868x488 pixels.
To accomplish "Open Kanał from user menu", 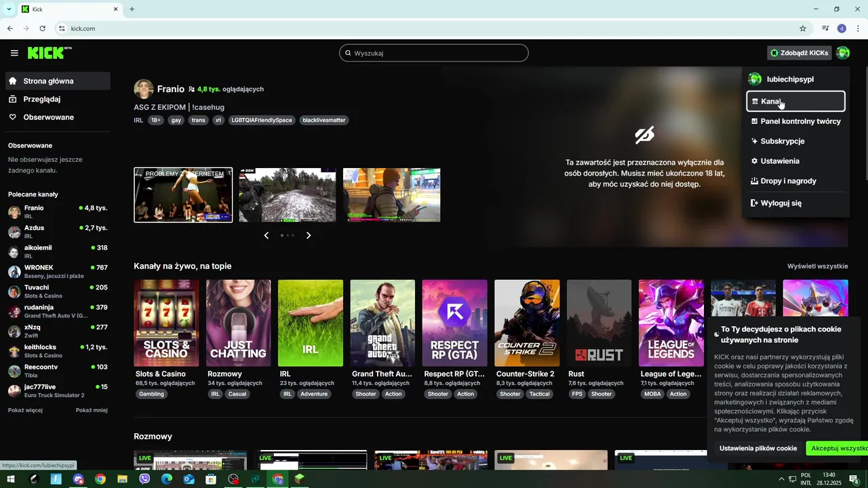I will (x=795, y=101).
